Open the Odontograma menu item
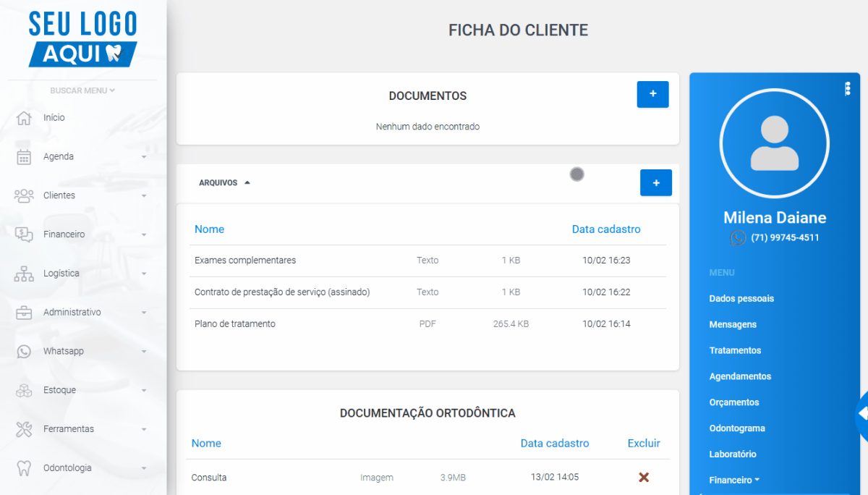 click(737, 428)
